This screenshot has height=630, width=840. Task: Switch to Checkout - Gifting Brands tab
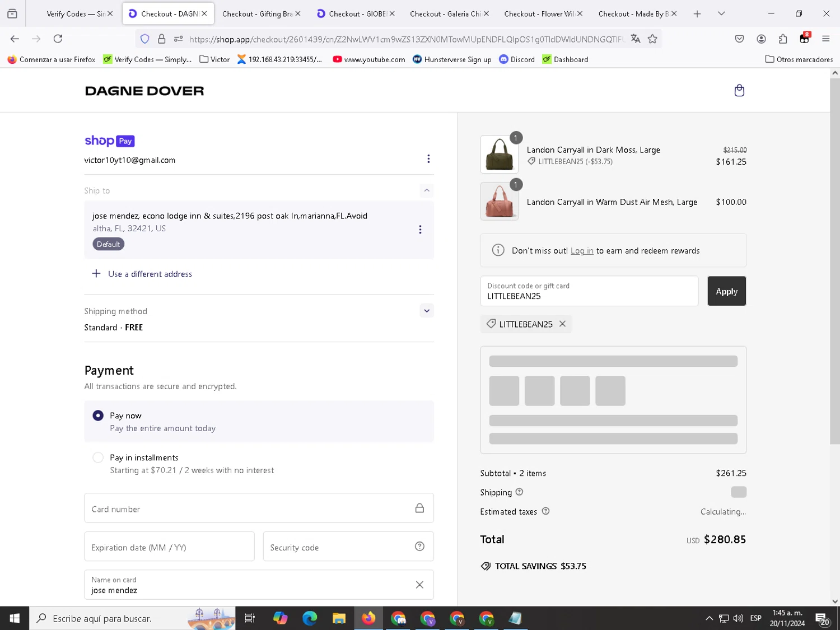256,13
